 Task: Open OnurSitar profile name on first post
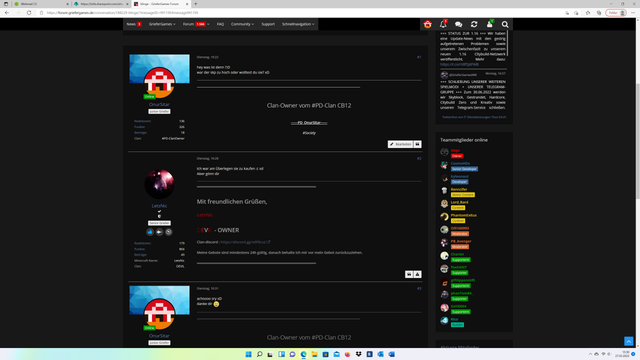159,104
